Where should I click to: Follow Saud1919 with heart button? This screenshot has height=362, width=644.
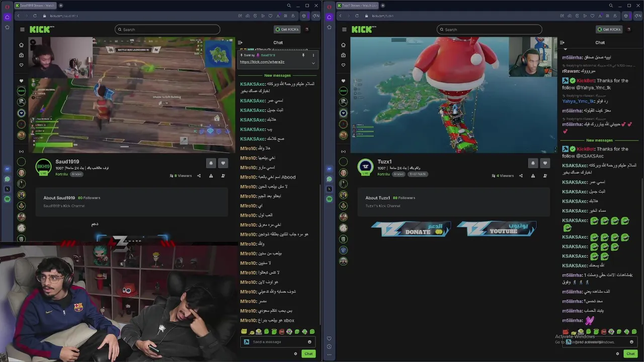click(x=223, y=163)
